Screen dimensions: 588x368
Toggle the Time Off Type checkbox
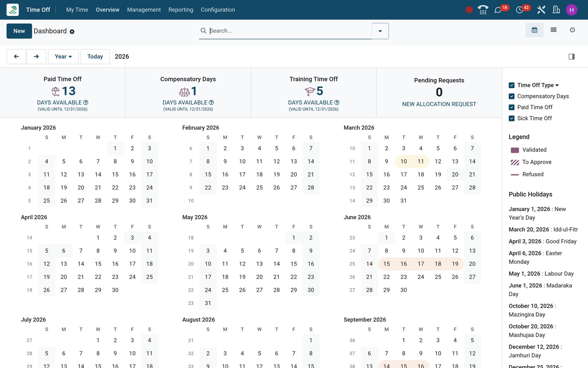[512, 85]
